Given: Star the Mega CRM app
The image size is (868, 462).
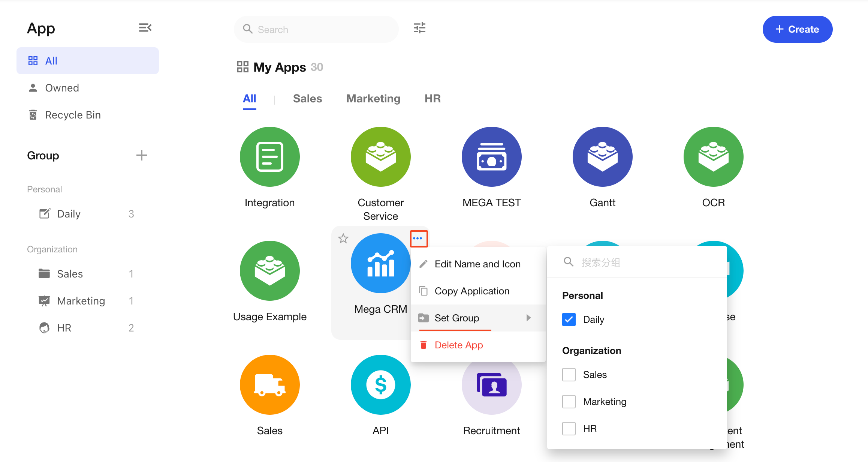Looking at the screenshot, I should point(343,238).
